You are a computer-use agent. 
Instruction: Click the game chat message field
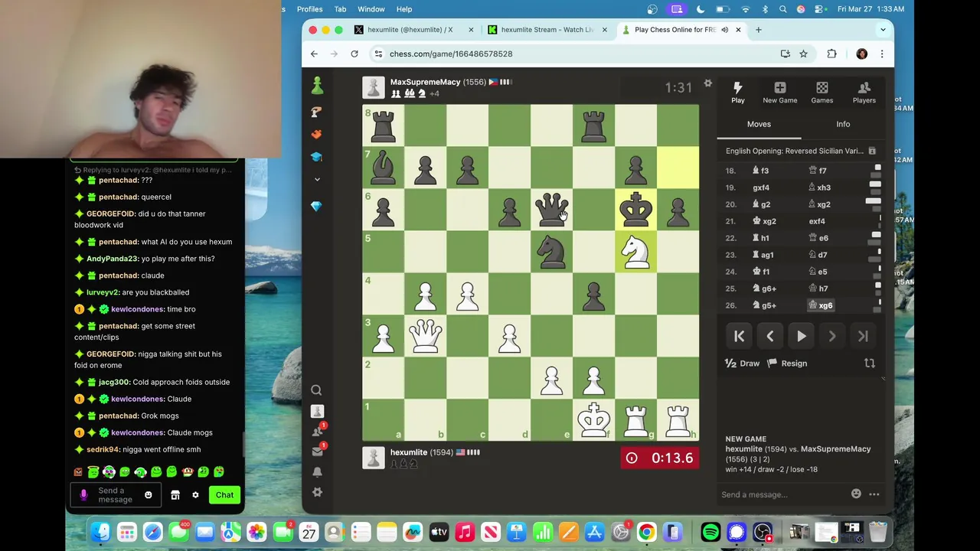tap(782, 494)
